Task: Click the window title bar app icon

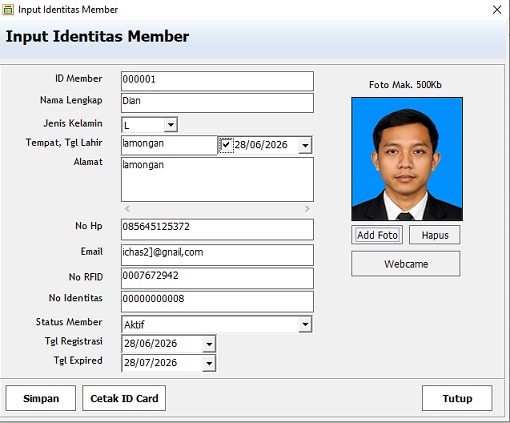Action: 8,10
